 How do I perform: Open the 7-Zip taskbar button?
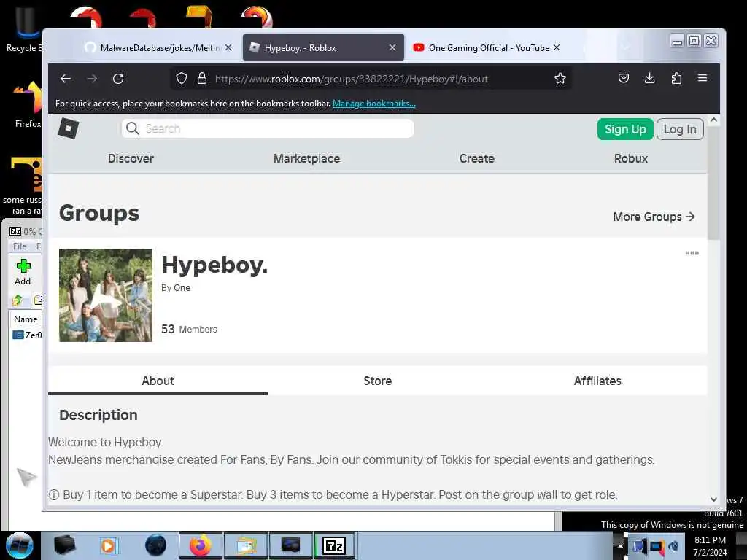[x=334, y=545]
